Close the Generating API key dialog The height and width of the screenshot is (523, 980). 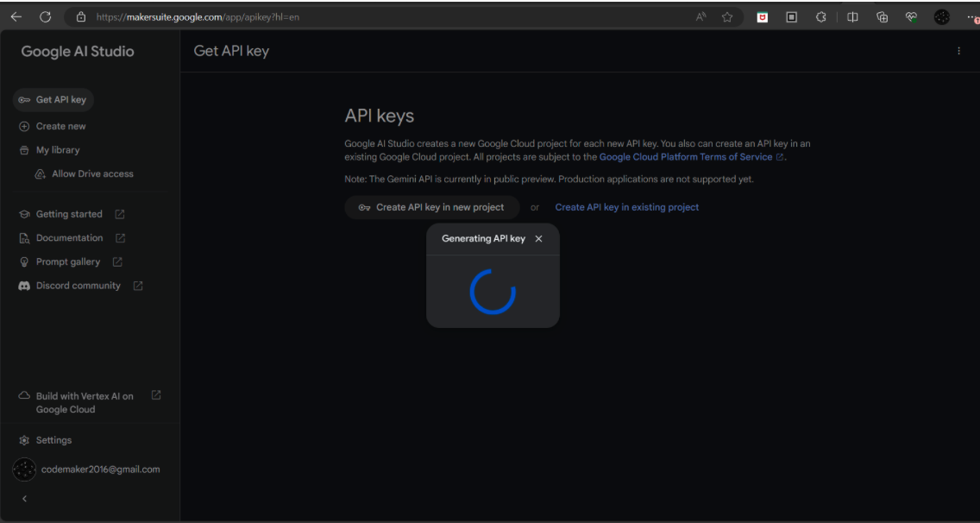pos(539,239)
